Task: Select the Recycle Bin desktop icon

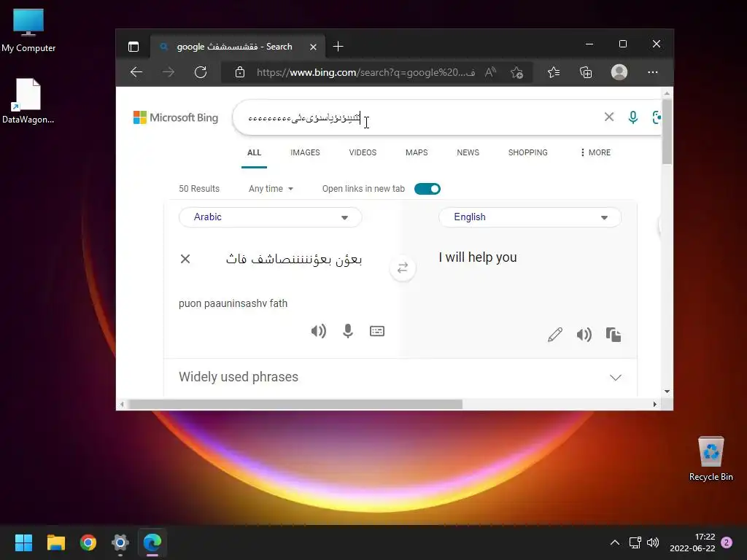Action: point(711,459)
